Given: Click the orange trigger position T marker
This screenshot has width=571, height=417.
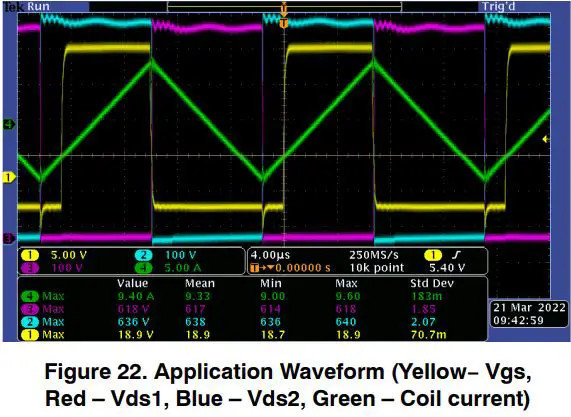Looking at the screenshot, I should coord(284,24).
